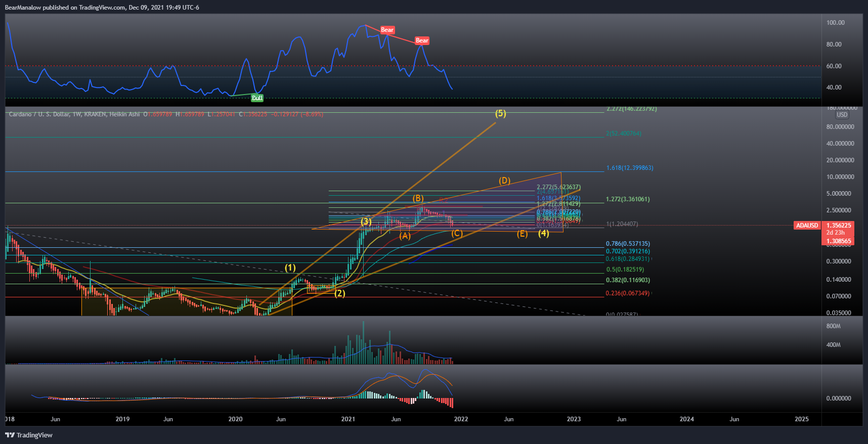
Task: Click the TradingView logo at the bottom
Action: pyautogui.click(x=29, y=435)
